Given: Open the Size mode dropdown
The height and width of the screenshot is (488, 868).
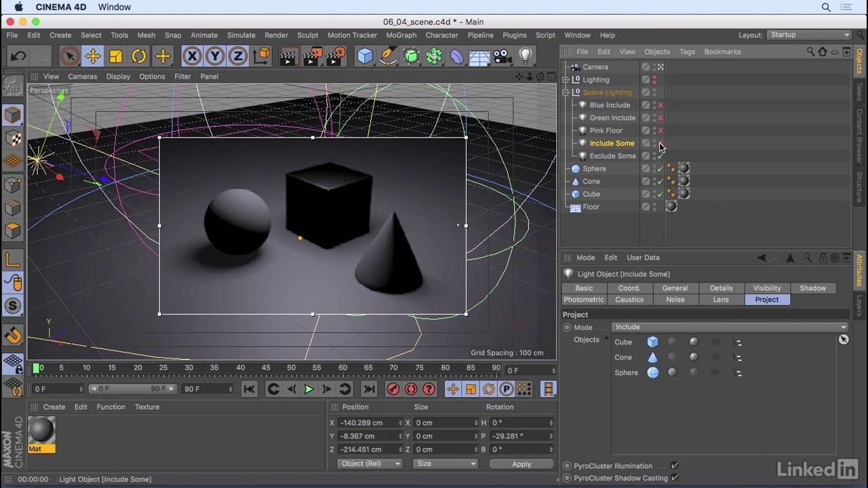Looking at the screenshot, I should [x=446, y=464].
